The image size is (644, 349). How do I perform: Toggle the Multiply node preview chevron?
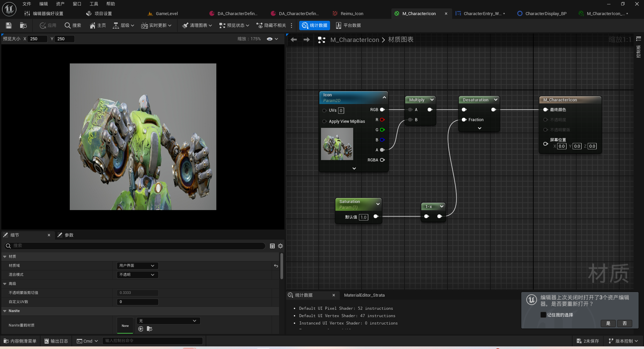tap(432, 100)
